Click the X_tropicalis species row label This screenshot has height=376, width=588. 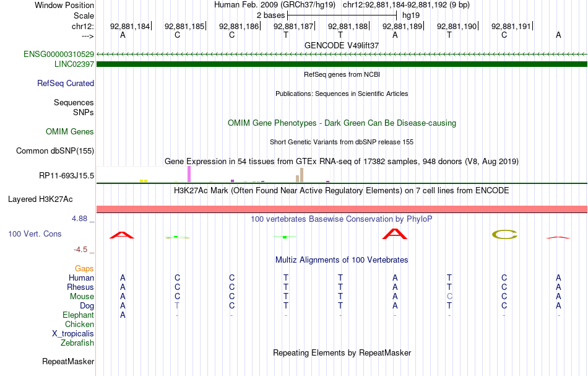pyautogui.click(x=73, y=334)
